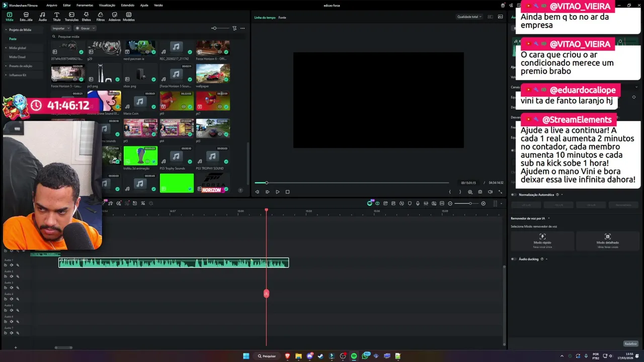Select Modo rápido voice remover
The image size is (644, 362).
(x=542, y=240)
